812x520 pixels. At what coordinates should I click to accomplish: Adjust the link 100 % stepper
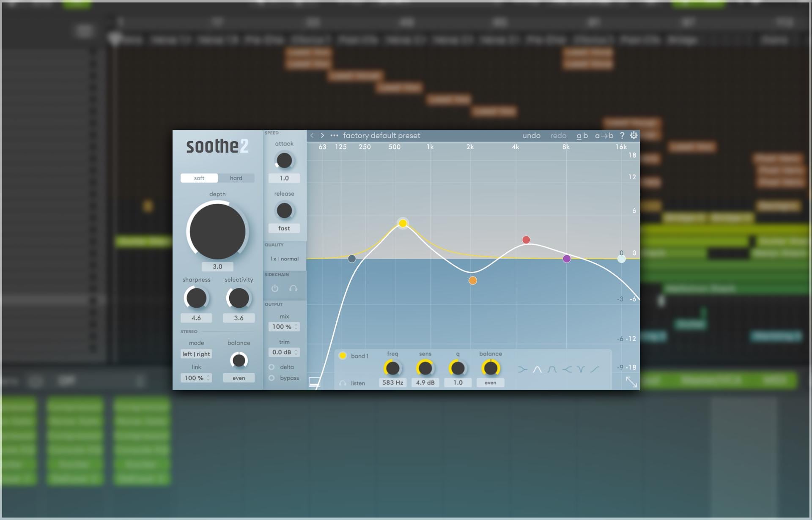pos(196,378)
